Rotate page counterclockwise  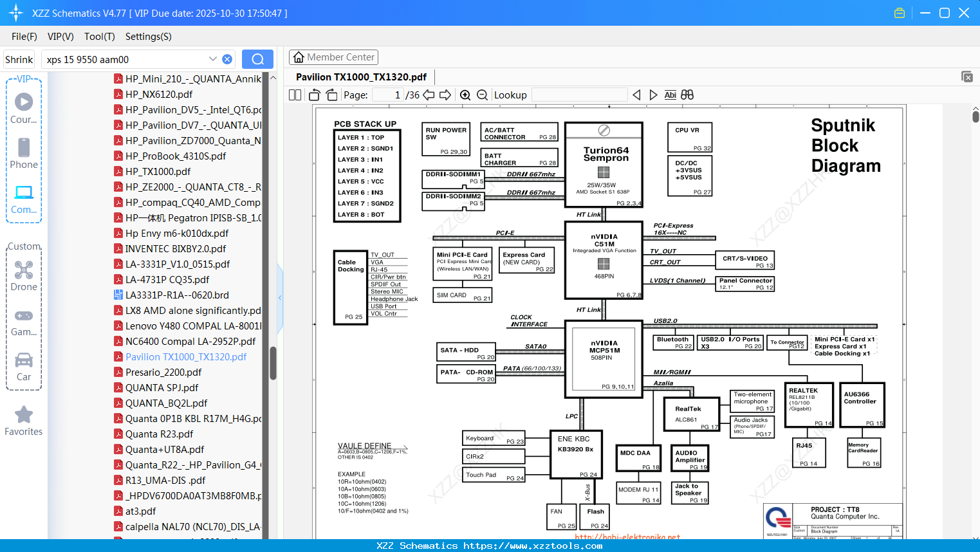click(315, 95)
